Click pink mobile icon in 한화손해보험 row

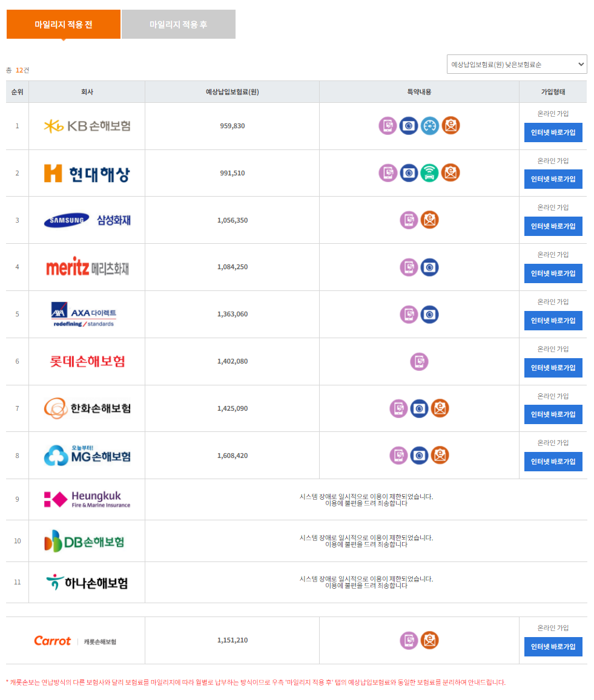pos(398,408)
